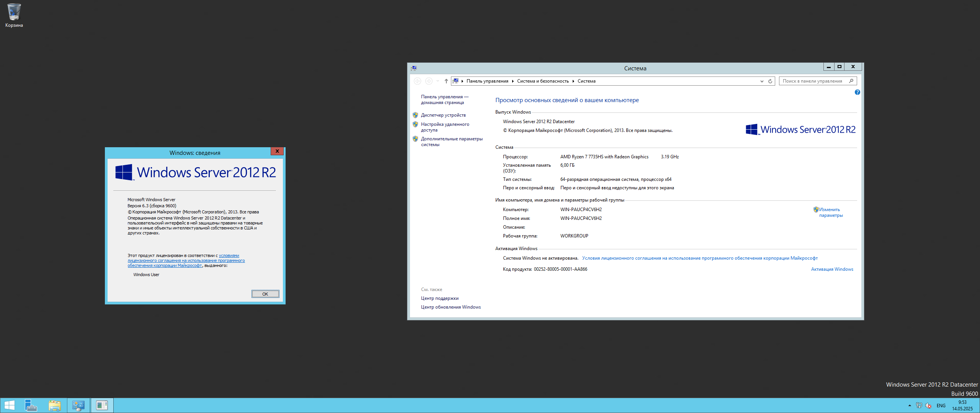The width and height of the screenshot is (980, 413).
Task: Switch input language ENG indicator
Action: (941, 405)
